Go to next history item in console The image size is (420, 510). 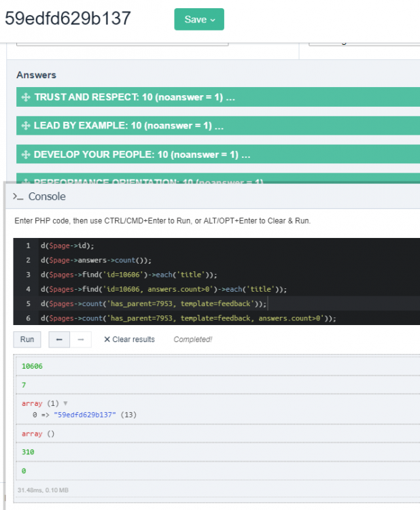point(80,339)
